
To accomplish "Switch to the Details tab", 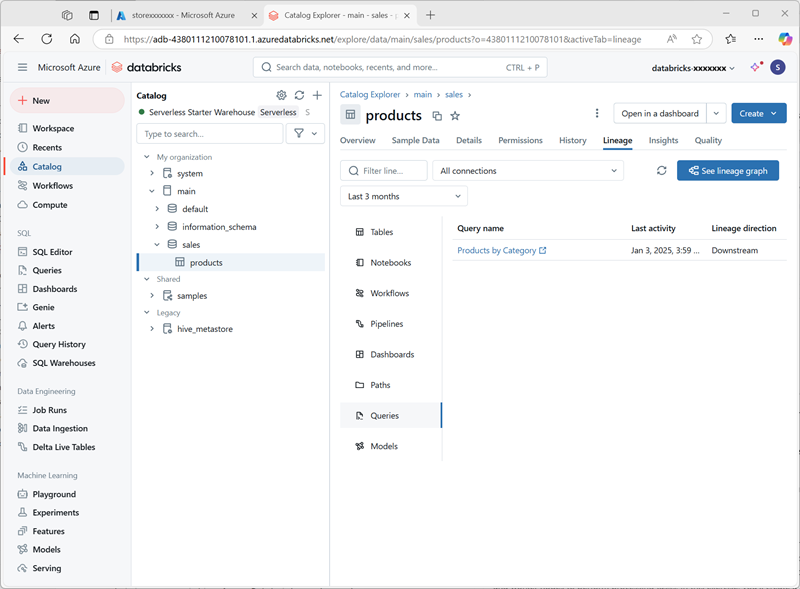I will [x=469, y=140].
